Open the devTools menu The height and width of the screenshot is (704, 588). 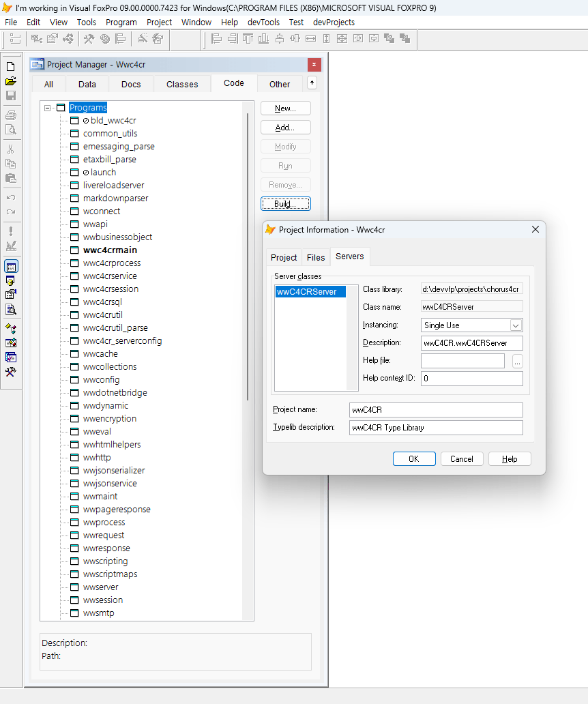click(263, 22)
